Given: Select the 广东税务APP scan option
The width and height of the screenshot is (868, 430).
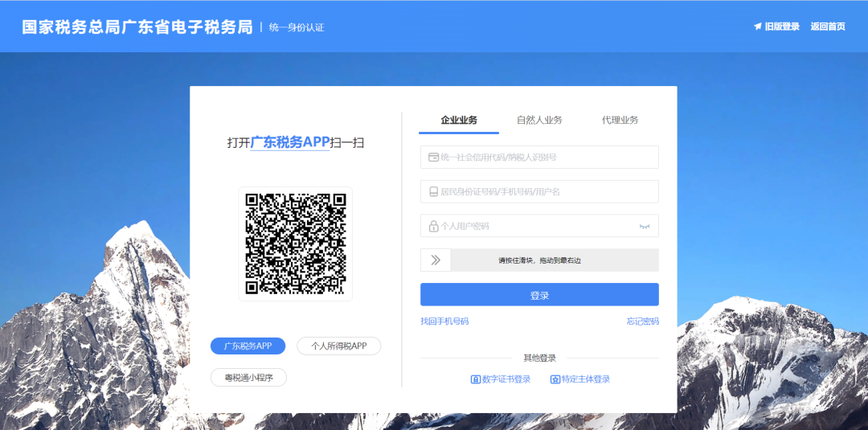Looking at the screenshot, I should [248, 346].
